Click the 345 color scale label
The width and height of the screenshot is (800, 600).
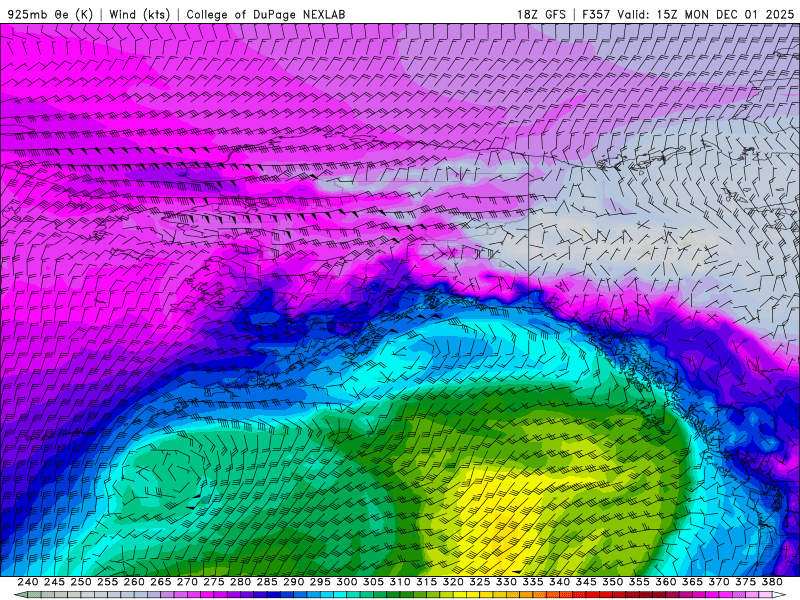click(x=586, y=582)
